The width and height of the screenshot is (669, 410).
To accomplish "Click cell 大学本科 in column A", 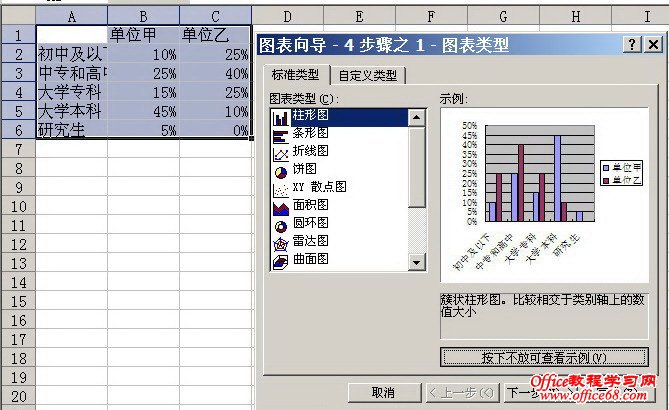I will pos(72,111).
